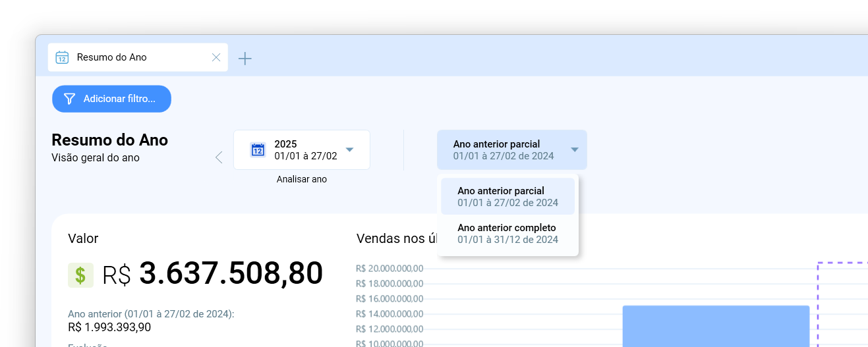
Task: Click the R$ 16.000.000,00 axis label
Action: point(389,299)
